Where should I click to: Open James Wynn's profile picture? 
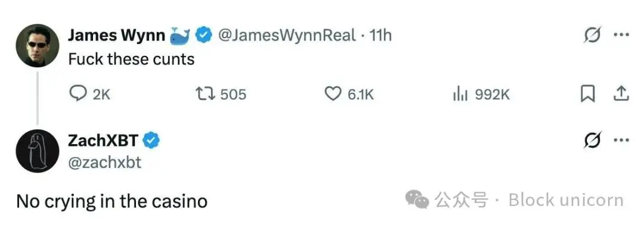pyautogui.click(x=38, y=45)
